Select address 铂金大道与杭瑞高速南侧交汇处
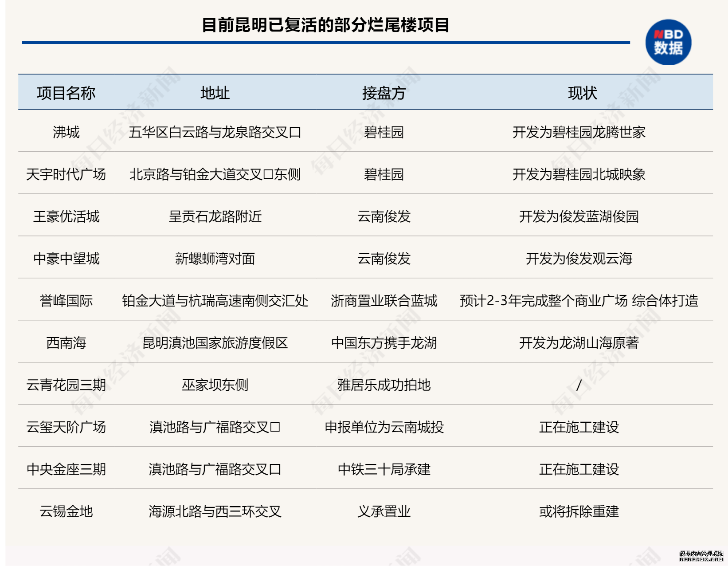Screen dimensions: 728x566 (x=215, y=301)
